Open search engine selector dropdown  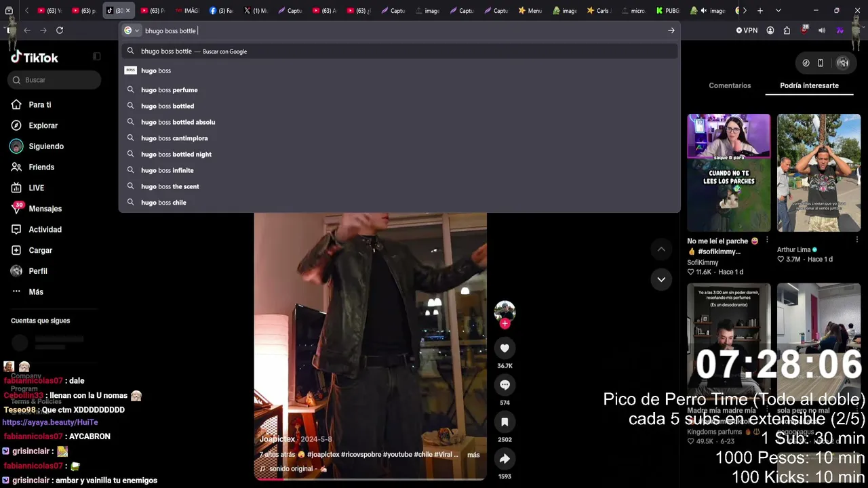pos(132,30)
